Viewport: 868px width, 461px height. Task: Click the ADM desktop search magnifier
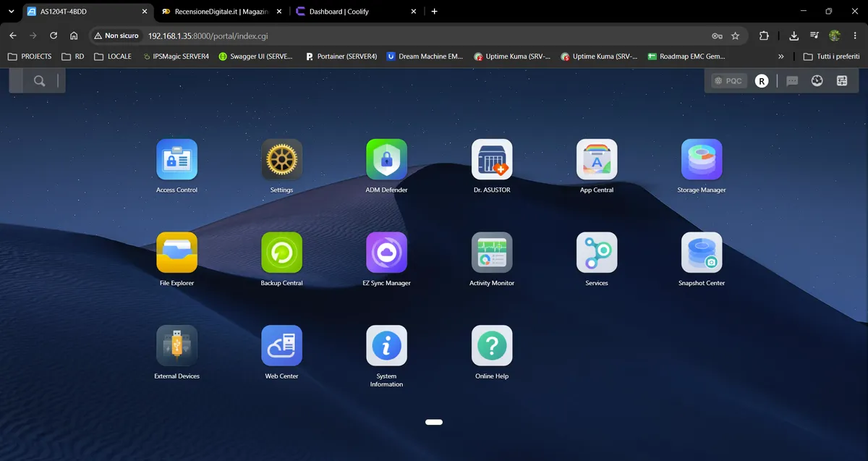[39, 81]
